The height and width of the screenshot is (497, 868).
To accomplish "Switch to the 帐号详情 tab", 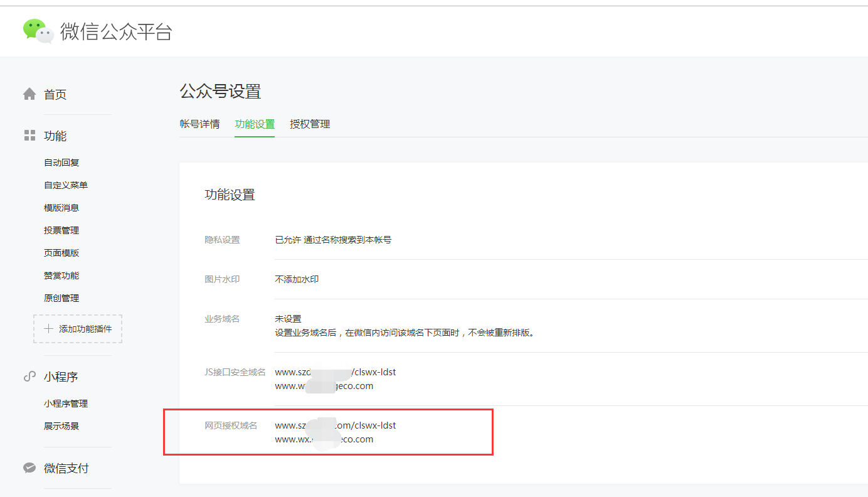I will [199, 124].
